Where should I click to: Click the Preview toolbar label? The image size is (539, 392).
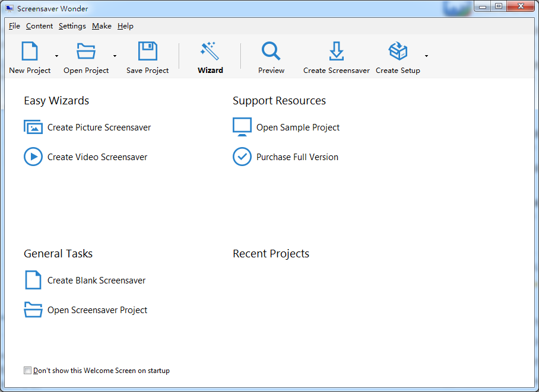(x=271, y=71)
